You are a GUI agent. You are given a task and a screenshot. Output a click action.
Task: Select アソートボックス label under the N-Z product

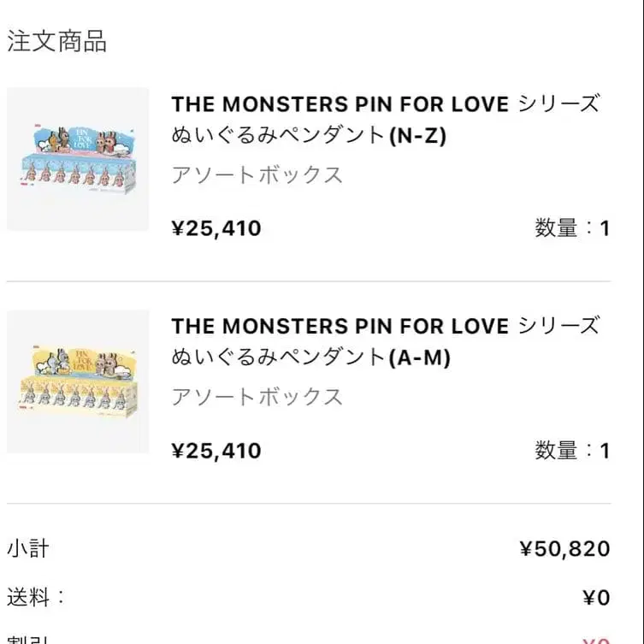pos(257,175)
